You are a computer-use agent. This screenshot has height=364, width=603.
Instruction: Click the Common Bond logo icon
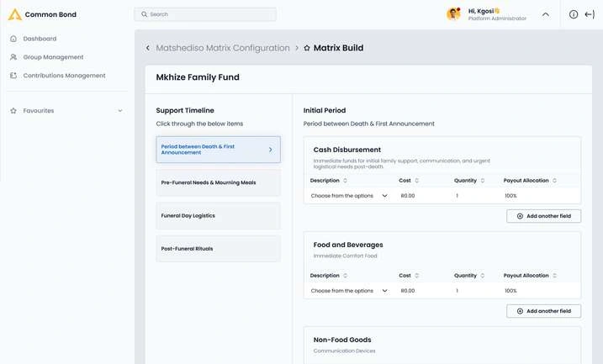click(x=14, y=14)
